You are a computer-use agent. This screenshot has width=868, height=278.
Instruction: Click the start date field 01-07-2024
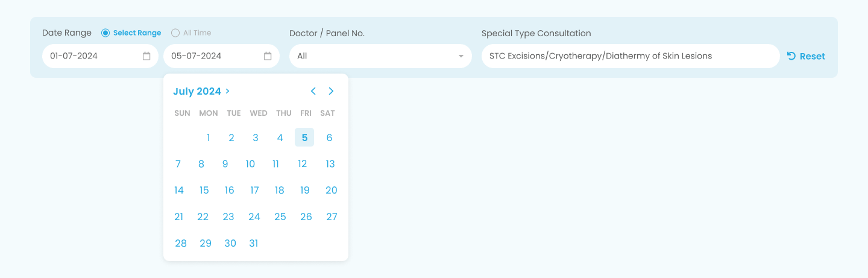100,56
